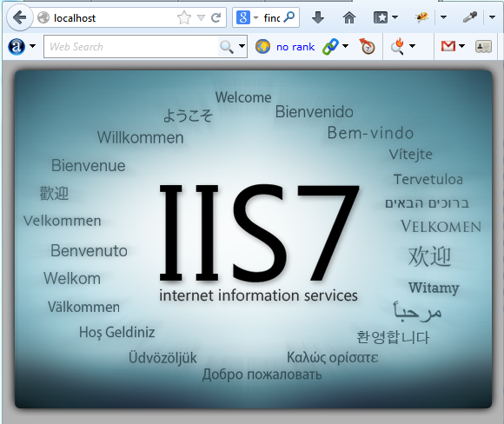Click the Web Search magnifier button
The height and width of the screenshot is (424, 504).
tap(227, 47)
